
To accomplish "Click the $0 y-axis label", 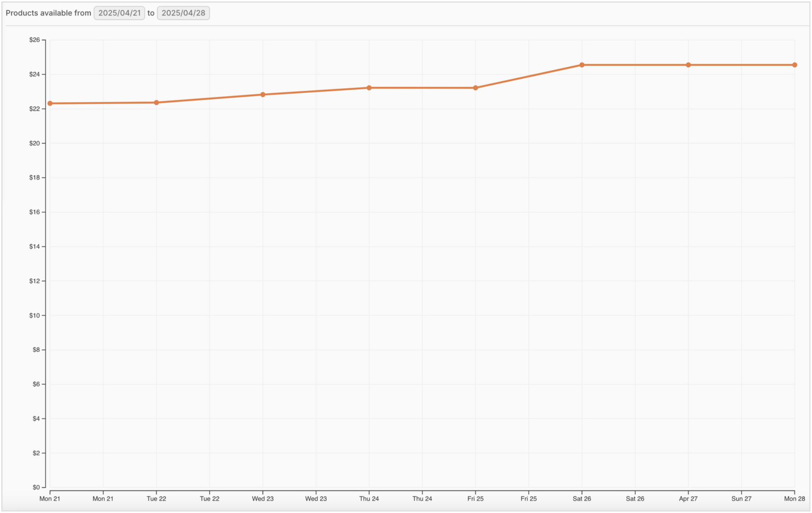I will point(36,487).
